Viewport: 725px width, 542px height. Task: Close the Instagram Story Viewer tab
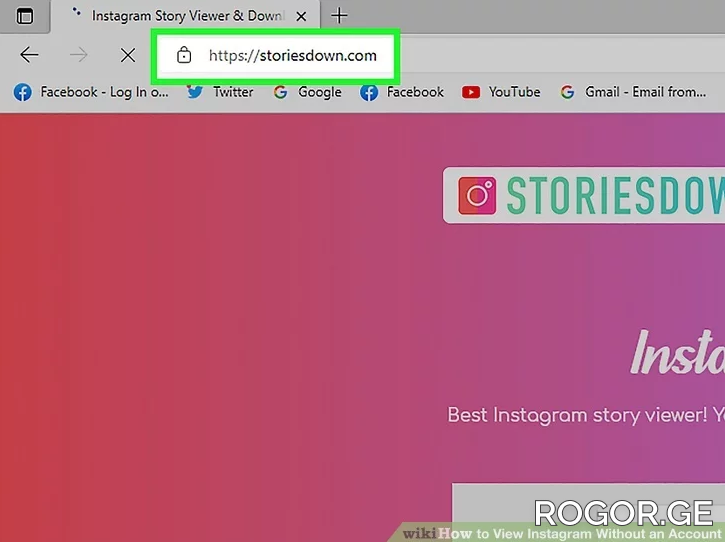click(301, 17)
